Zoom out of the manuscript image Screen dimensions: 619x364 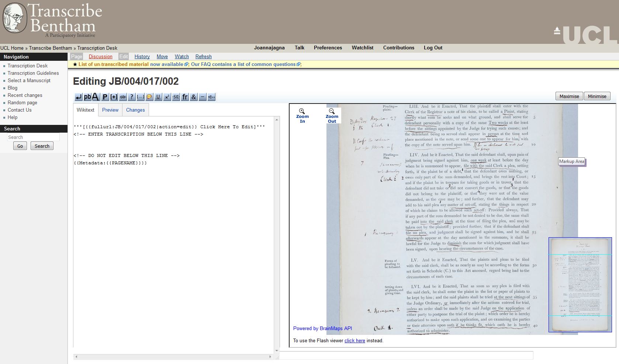(x=332, y=116)
